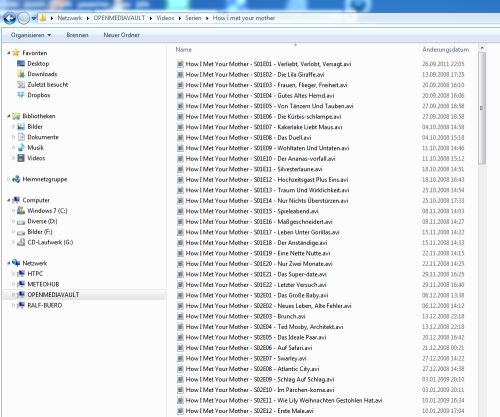Select Netzwerk in the address breadcrumb

pos(70,18)
